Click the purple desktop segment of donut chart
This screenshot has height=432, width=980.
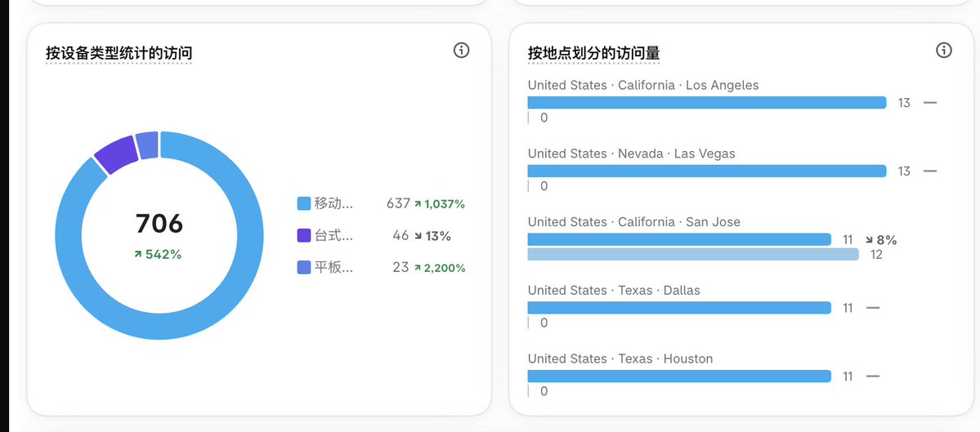[x=116, y=154]
